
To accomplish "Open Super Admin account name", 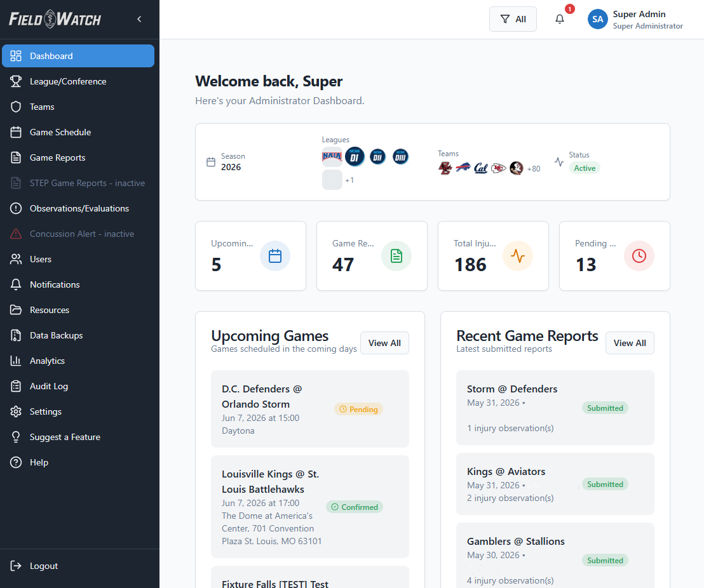I will point(639,15).
